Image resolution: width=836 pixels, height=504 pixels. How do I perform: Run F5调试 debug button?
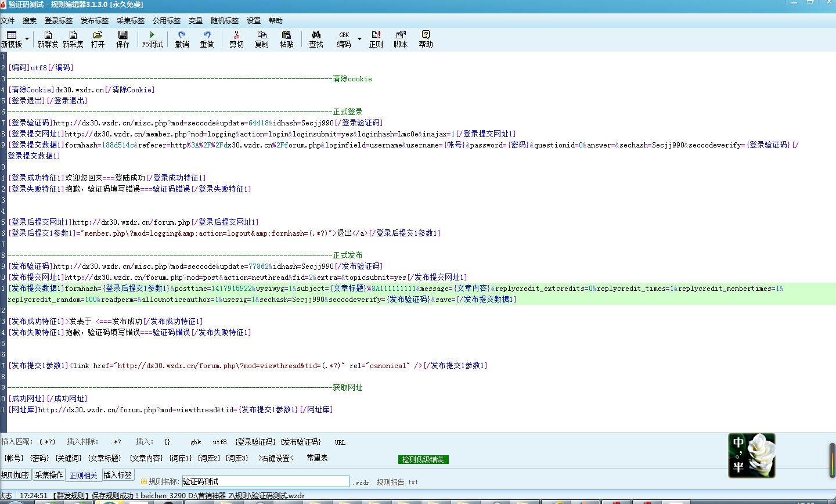point(152,39)
